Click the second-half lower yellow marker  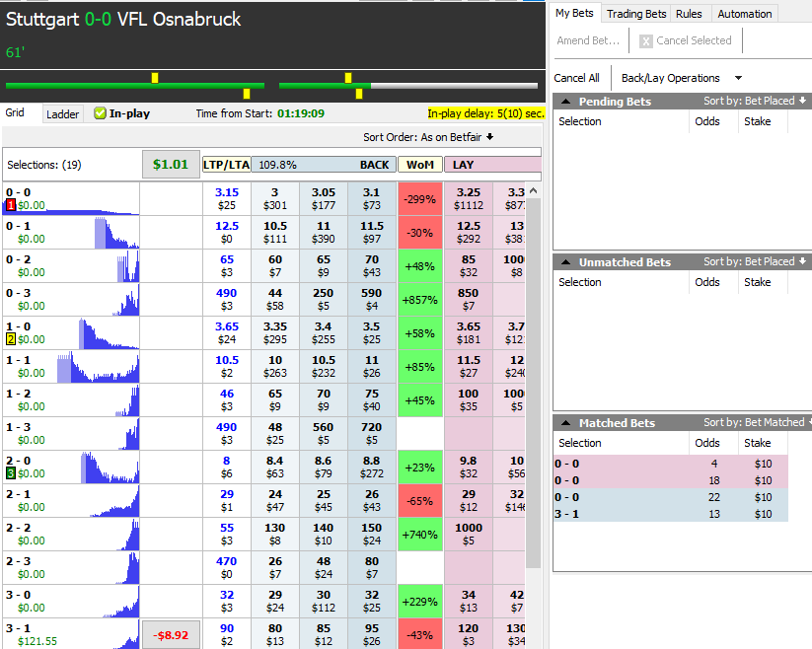pyautogui.click(x=359, y=93)
